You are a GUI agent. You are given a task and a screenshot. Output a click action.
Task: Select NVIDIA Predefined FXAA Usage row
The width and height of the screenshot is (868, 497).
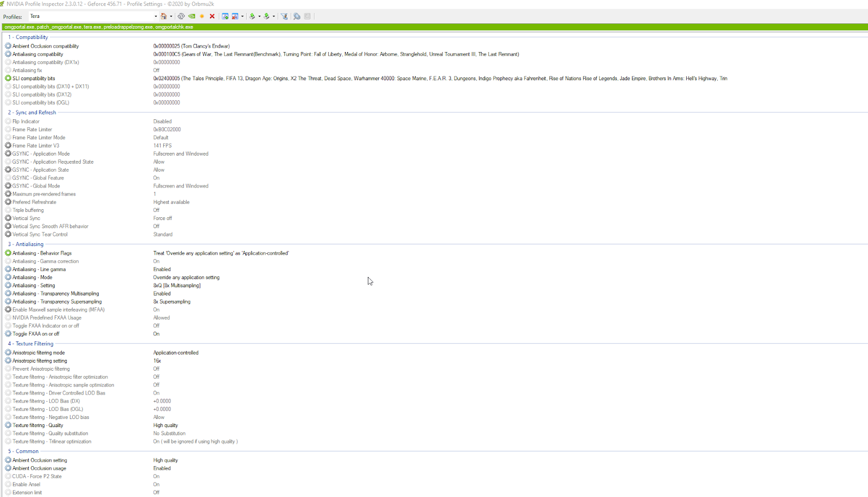[434, 318]
